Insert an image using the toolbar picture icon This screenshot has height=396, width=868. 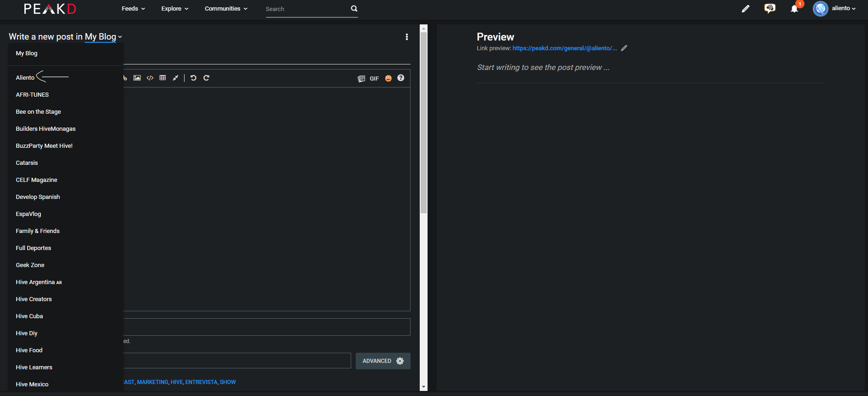pyautogui.click(x=137, y=78)
